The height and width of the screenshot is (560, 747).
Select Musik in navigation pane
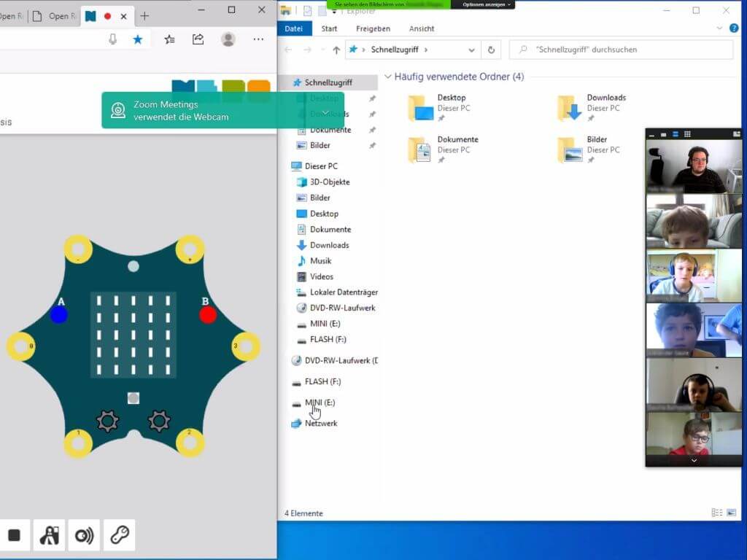click(x=321, y=261)
